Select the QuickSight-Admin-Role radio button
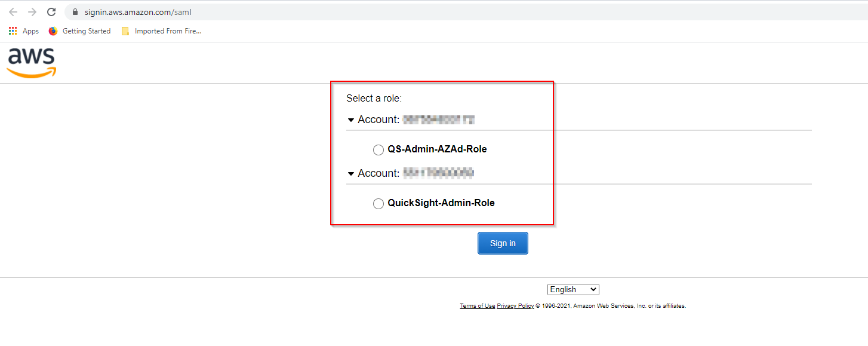 click(x=378, y=204)
